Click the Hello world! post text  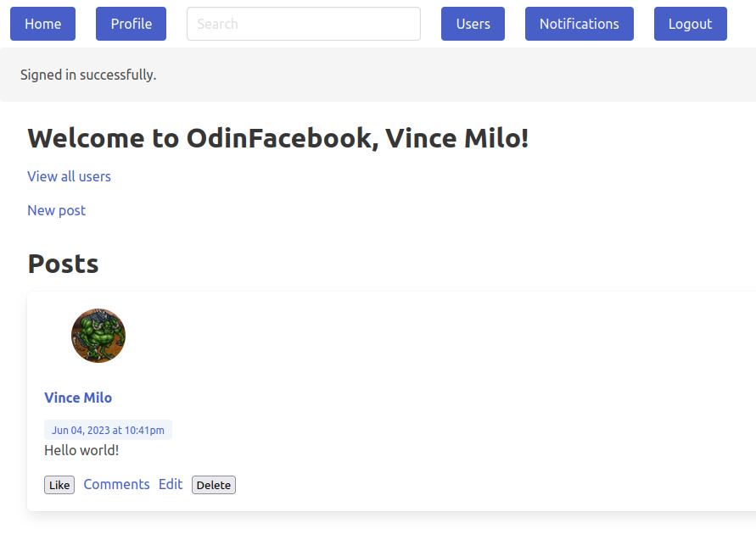click(81, 450)
